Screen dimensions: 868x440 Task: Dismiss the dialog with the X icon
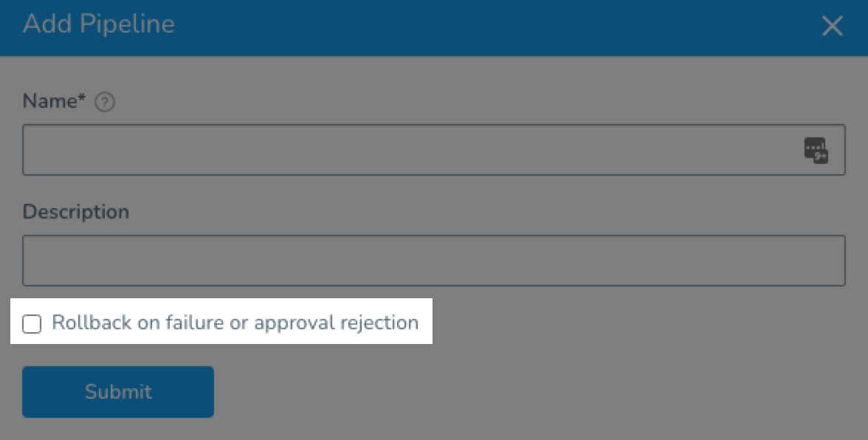(x=832, y=25)
